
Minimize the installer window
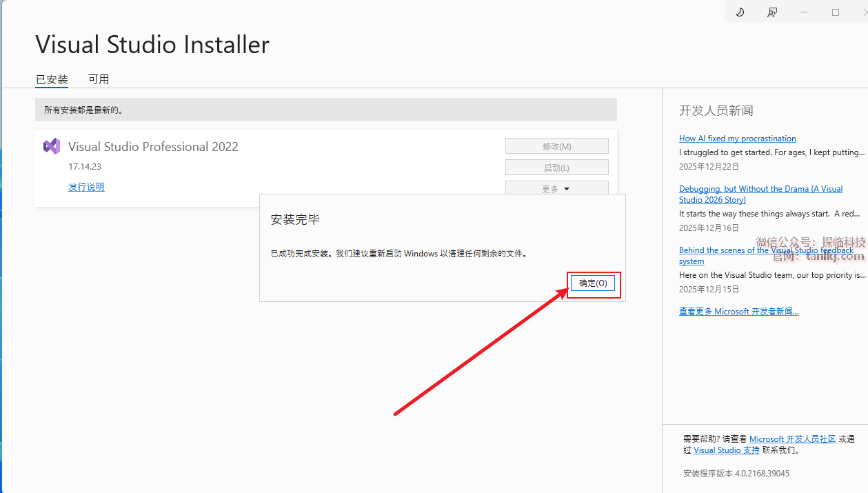click(804, 12)
